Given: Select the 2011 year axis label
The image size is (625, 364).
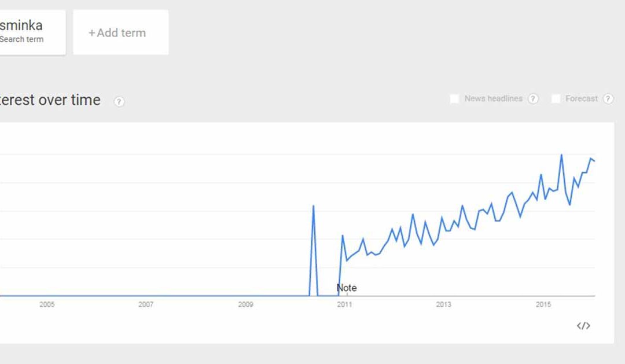Looking at the screenshot, I should 344,304.
